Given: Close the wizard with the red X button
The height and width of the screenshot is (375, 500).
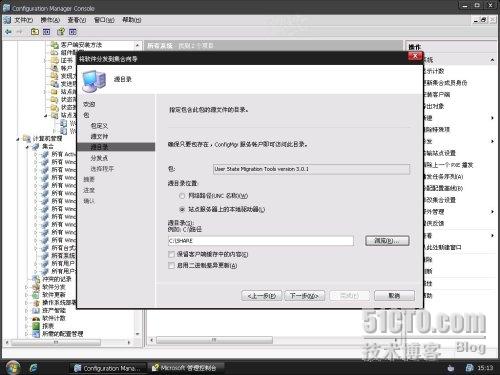Looking at the screenshot, I should tap(415, 56).
